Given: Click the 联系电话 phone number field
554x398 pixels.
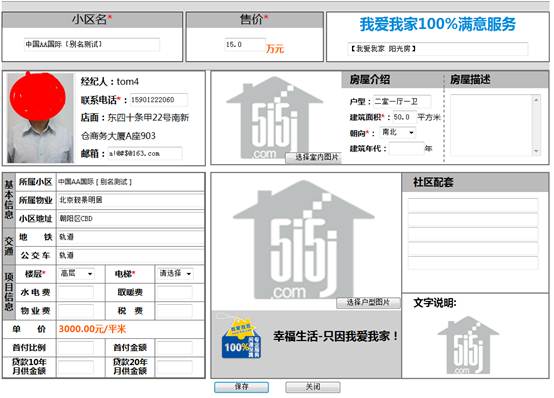Looking at the screenshot, I should tap(159, 100).
